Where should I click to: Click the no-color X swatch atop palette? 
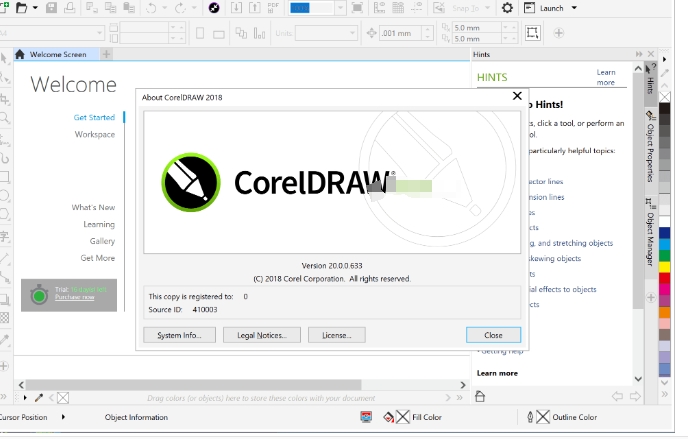click(x=665, y=96)
